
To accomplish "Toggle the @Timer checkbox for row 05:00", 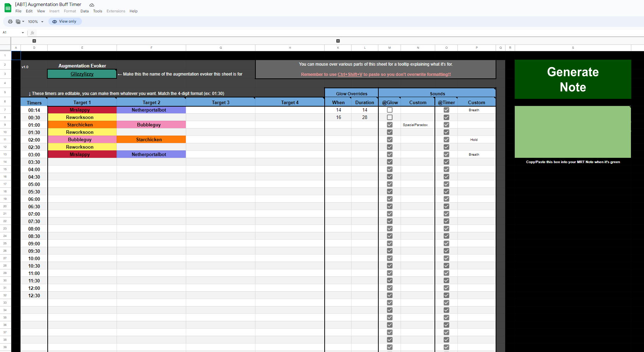I will pos(447,184).
